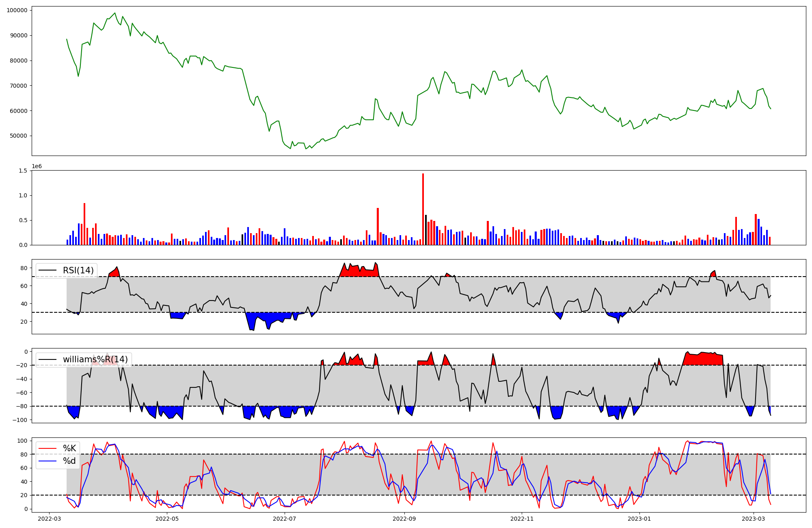Click the 1.5 volume axis tick label
This screenshot has height=528, width=812.
[23, 171]
